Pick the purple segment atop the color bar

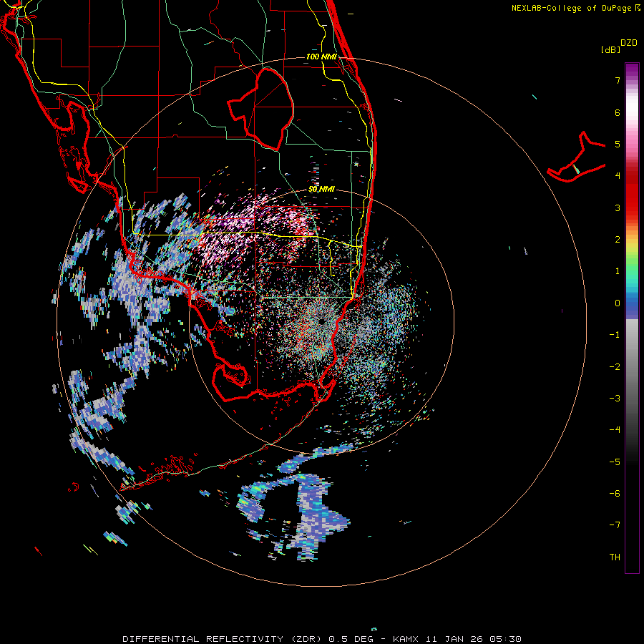pyautogui.click(x=632, y=71)
